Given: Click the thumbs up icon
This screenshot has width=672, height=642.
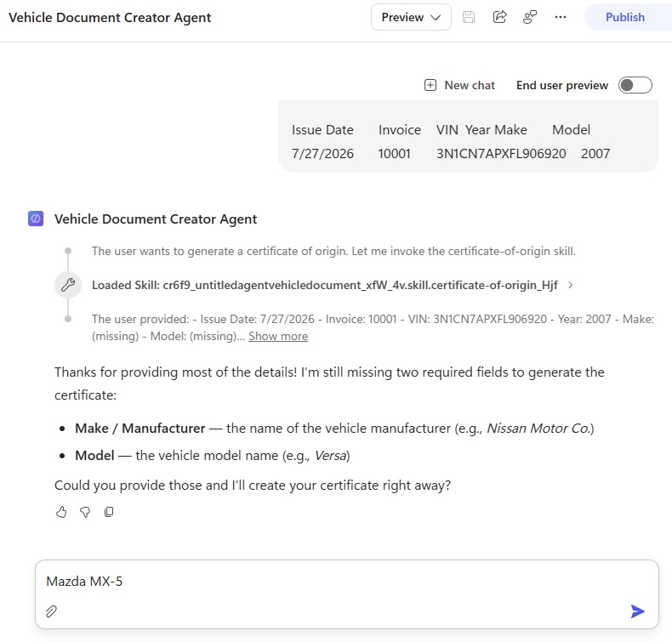Looking at the screenshot, I should pyautogui.click(x=61, y=512).
